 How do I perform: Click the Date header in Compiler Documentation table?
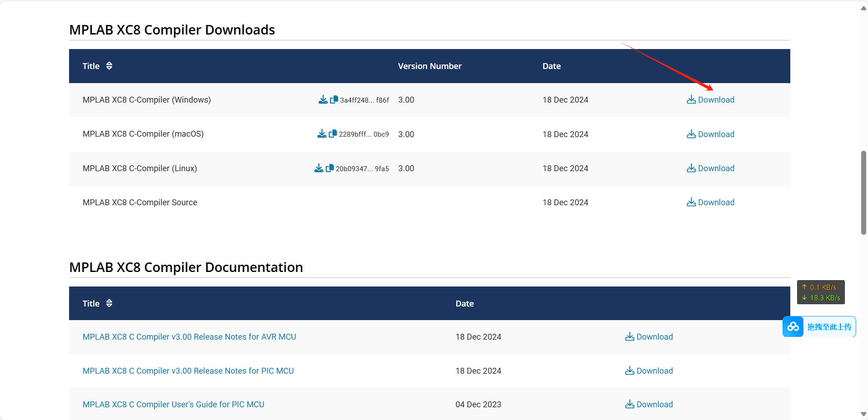point(464,304)
